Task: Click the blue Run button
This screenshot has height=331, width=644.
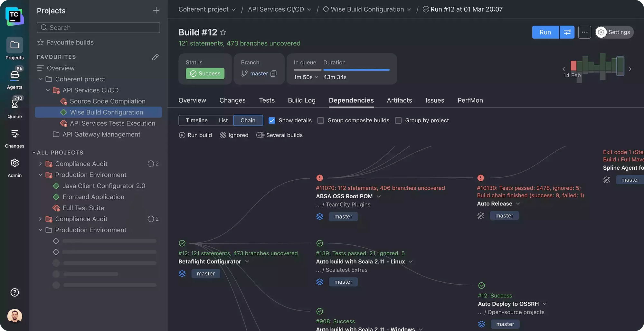Action: tap(545, 32)
